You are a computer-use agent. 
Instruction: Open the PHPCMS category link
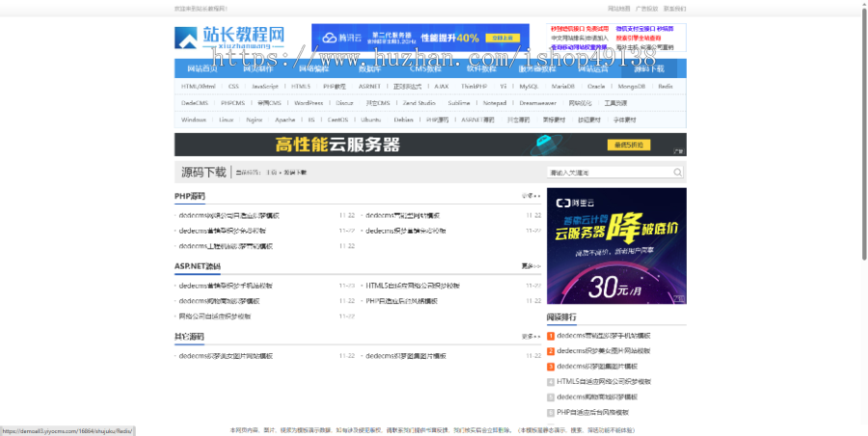[x=232, y=103]
